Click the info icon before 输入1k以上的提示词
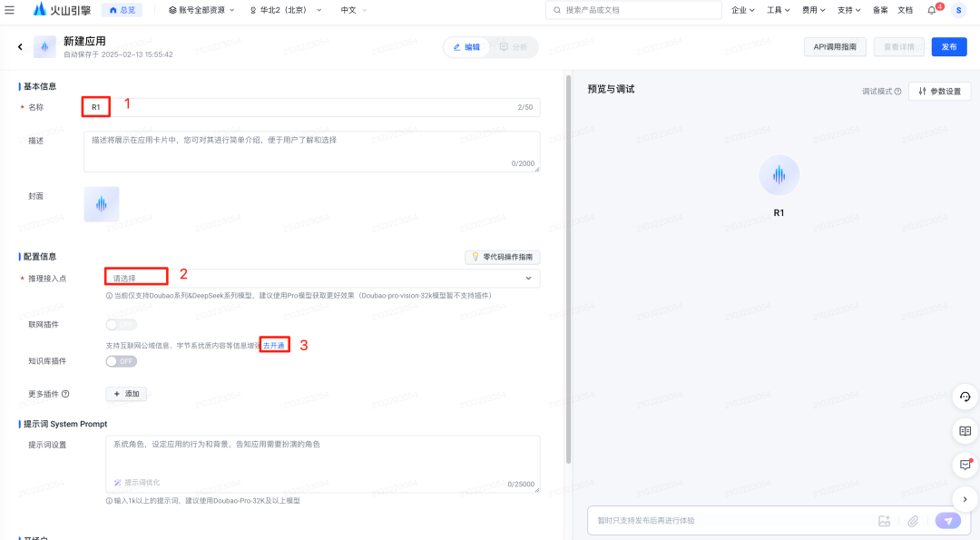 point(110,501)
